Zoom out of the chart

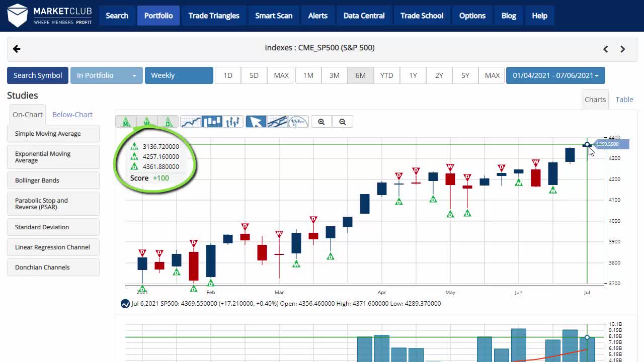click(343, 122)
